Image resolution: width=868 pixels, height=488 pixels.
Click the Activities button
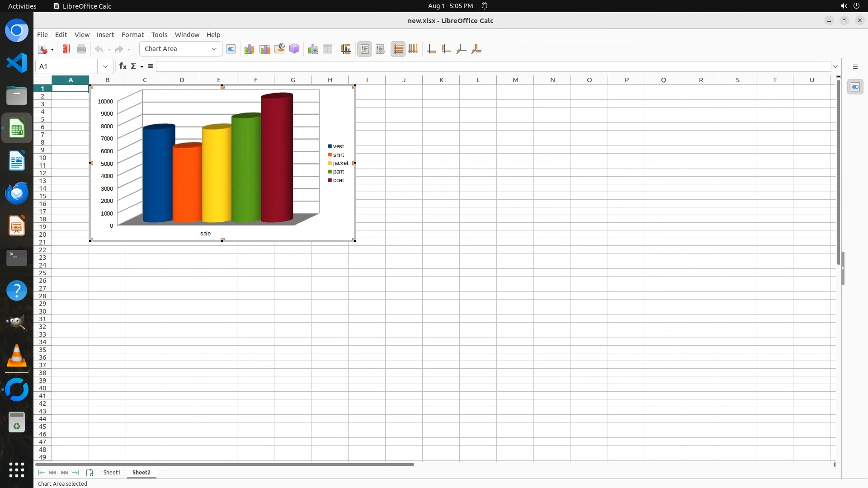(x=22, y=6)
